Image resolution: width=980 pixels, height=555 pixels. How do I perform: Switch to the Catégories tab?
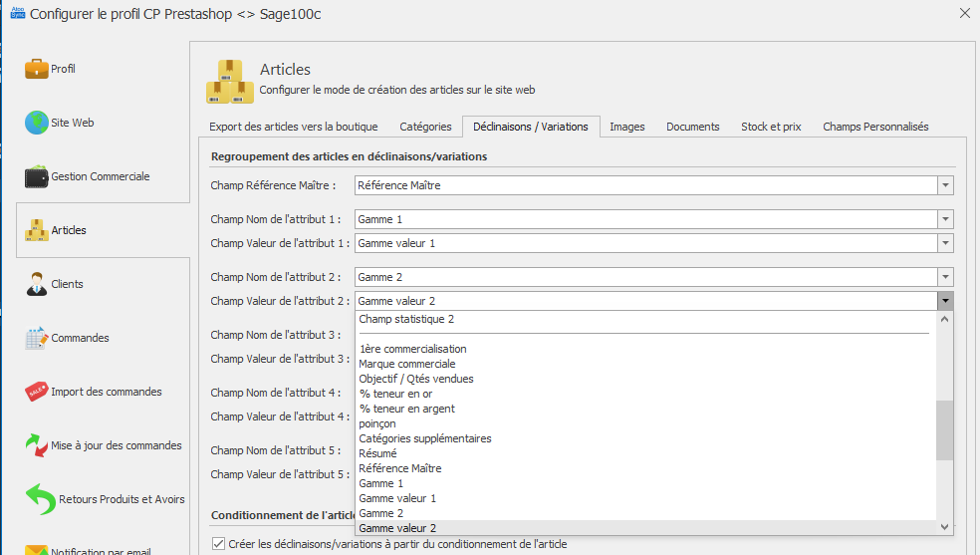425,127
